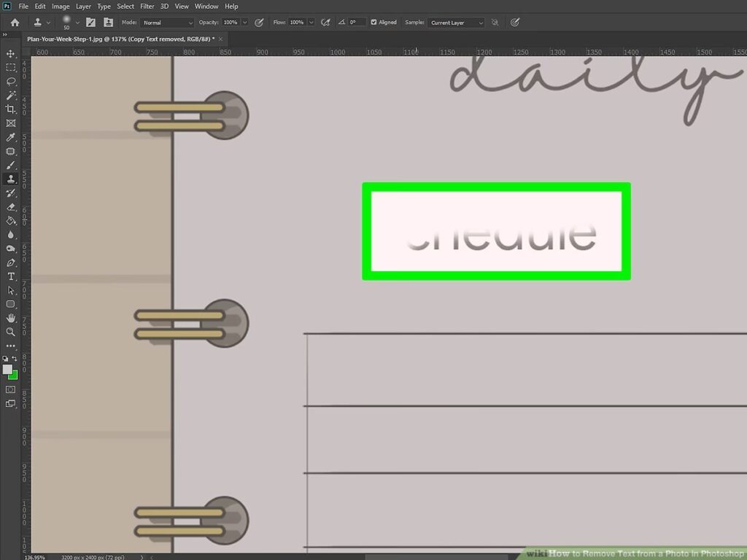
Task: Close the Plan-Your-Week-Step-1.jpg document tab
Action: pyautogui.click(x=220, y=39)
